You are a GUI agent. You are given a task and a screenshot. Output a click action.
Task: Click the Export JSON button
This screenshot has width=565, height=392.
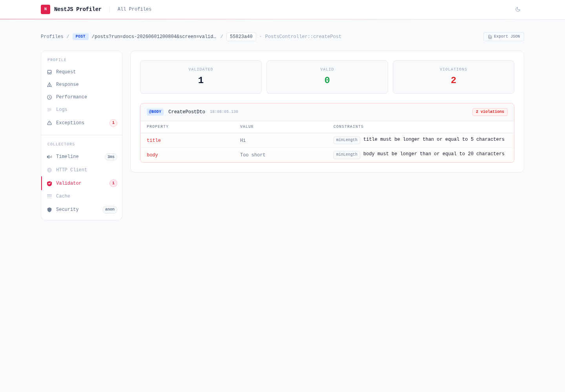click(x=504, y=36)
